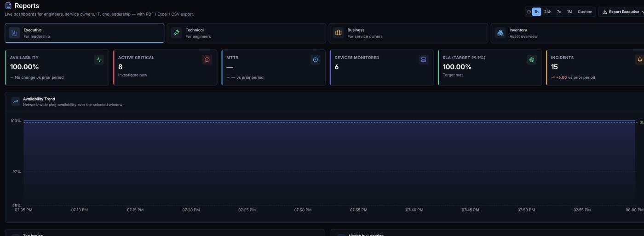The width and height of the screenshot is (644, 236).
Task: Click the Target met text
Action: [453, 75]
